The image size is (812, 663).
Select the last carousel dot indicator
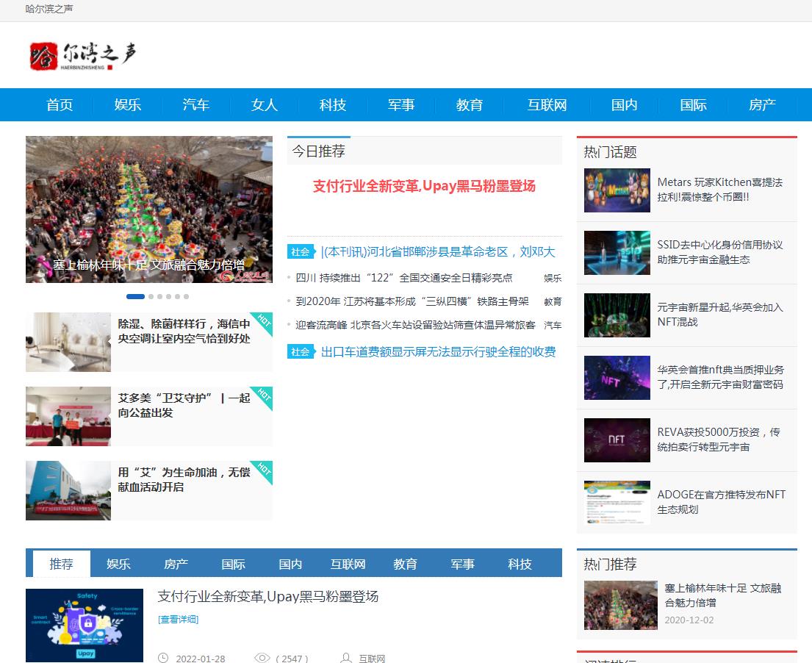click(187, 297)
